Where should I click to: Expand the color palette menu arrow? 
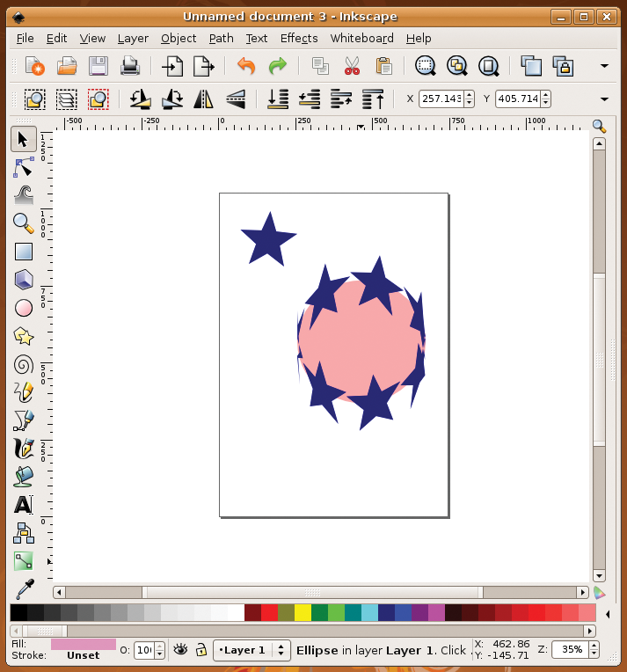pos(608,614)
